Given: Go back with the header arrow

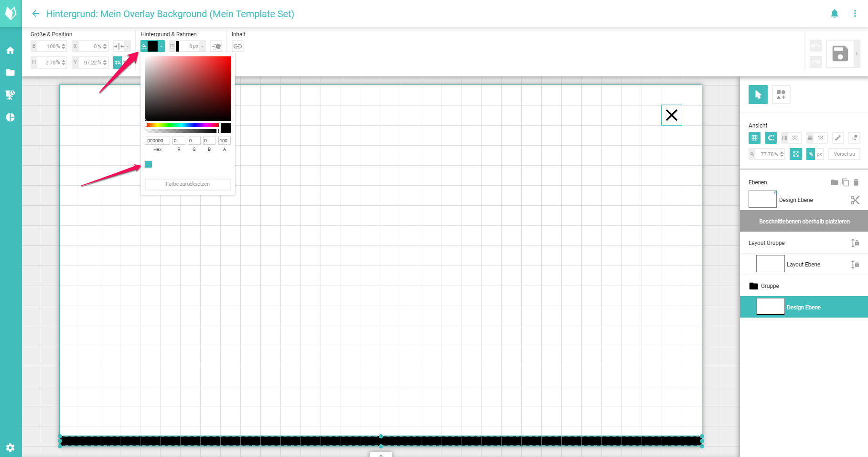Looking at the screenshot, I should pos(35,14).
